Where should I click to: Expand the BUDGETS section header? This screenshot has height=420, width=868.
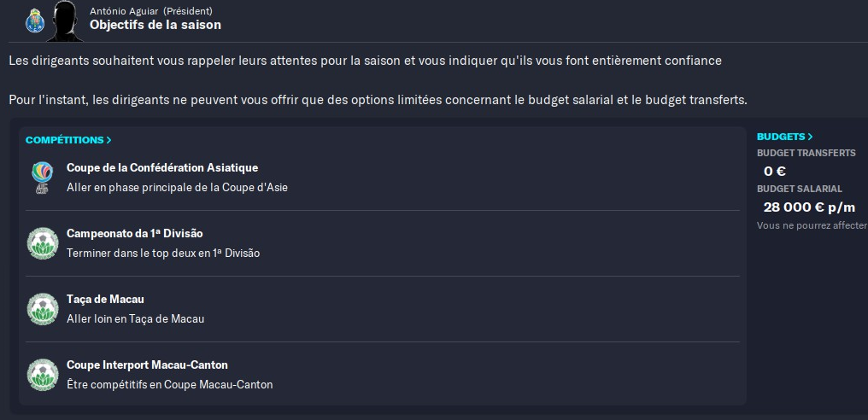[x=784, y=137]
